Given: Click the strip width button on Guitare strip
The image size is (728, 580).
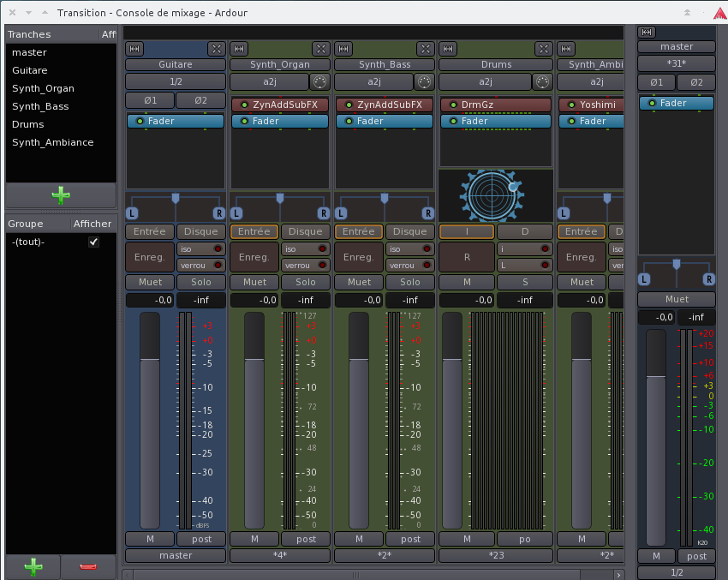Looking at the screenshot, I should coord(135,49).
